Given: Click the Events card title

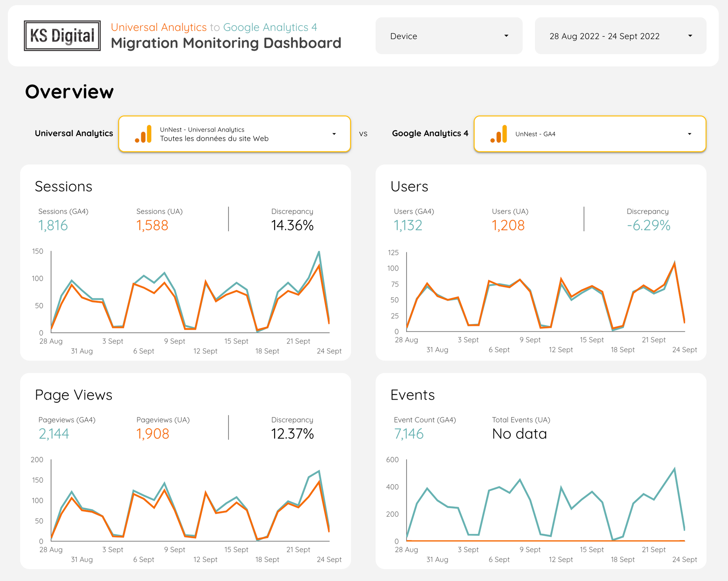Looking at the screenshot, I should [412, 395].
